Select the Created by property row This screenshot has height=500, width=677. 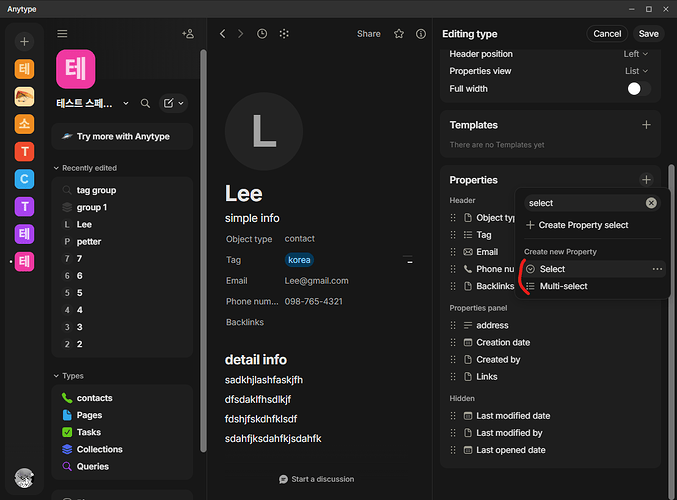tap(550, 360)
